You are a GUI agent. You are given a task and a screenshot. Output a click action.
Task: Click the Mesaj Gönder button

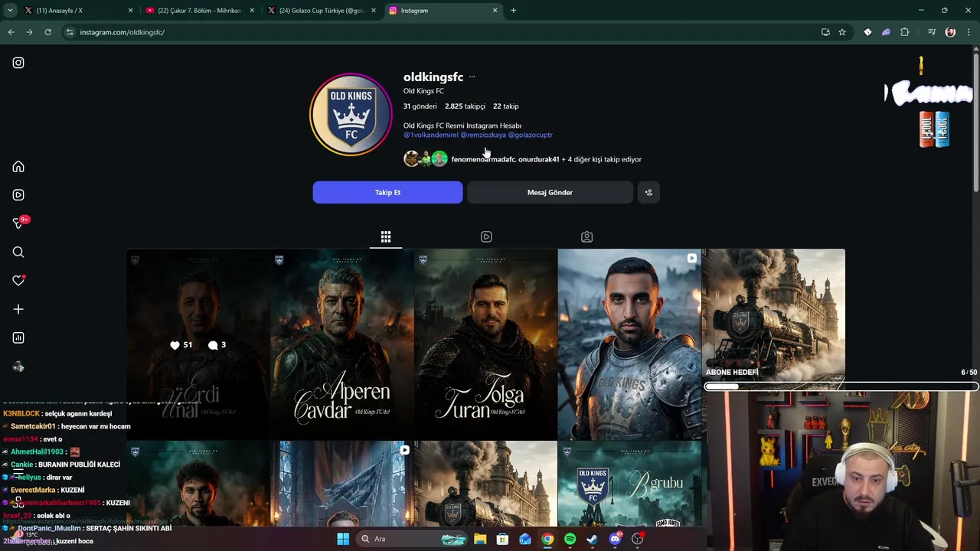(x=550, y=192)
